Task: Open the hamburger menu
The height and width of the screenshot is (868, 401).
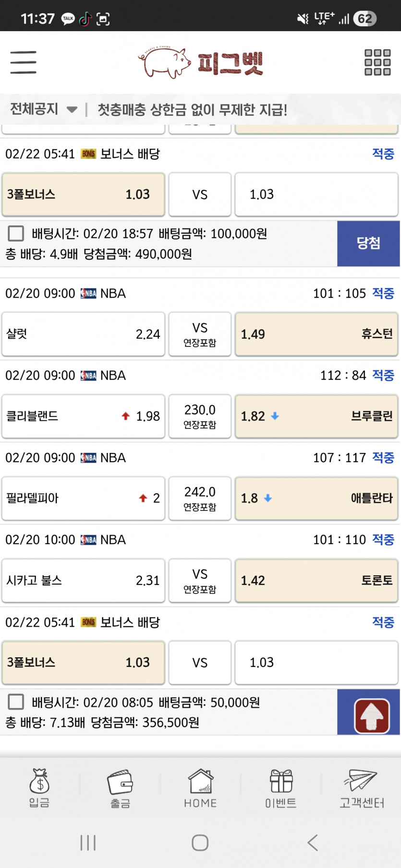Action: click(x=23, y=62)
